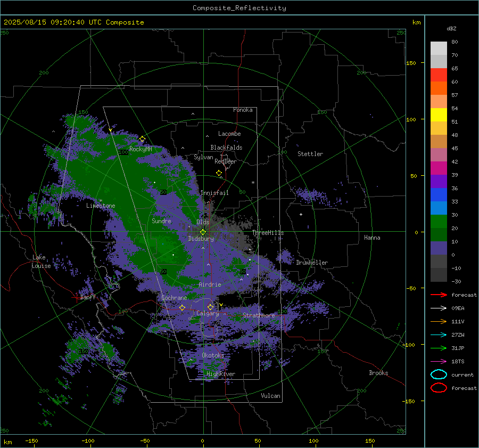Viewport: 479px width, 448px height.
Task: Click the HighRiver town label
Action: pyautogui.click(x=220, y=374)
